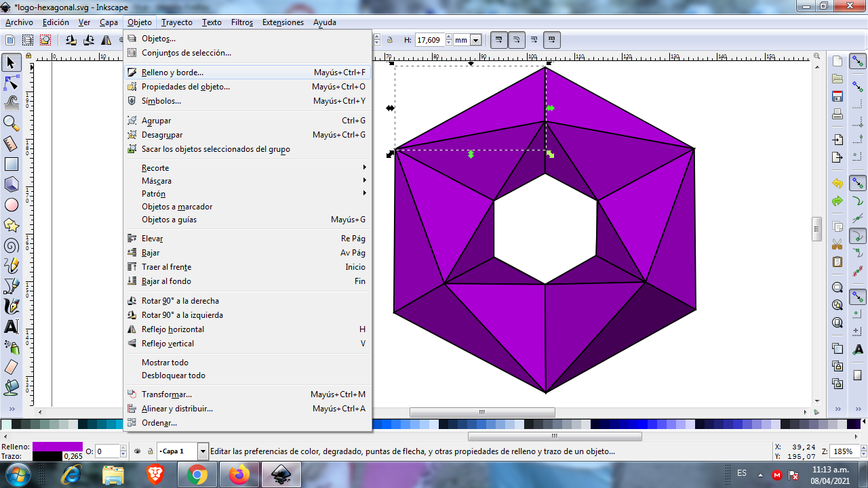
Task: Select the Spray tool
Action: pyautogui.click(x=11, y=346)
